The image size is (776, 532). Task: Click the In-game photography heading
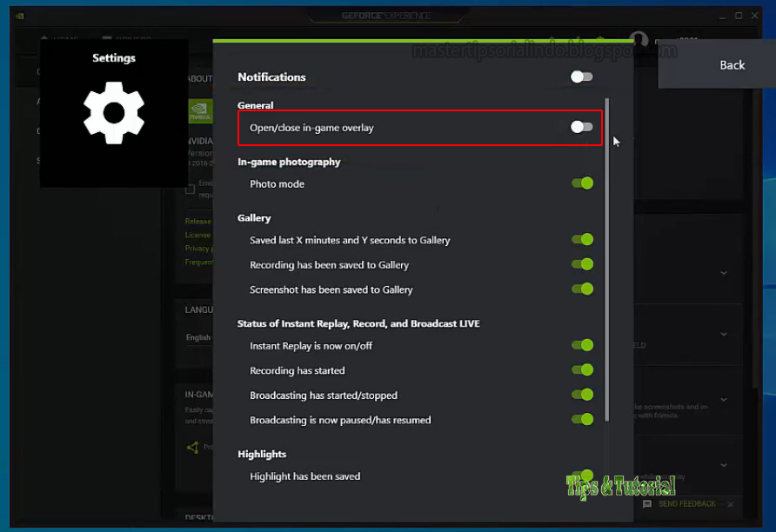(x=289, y=162)
